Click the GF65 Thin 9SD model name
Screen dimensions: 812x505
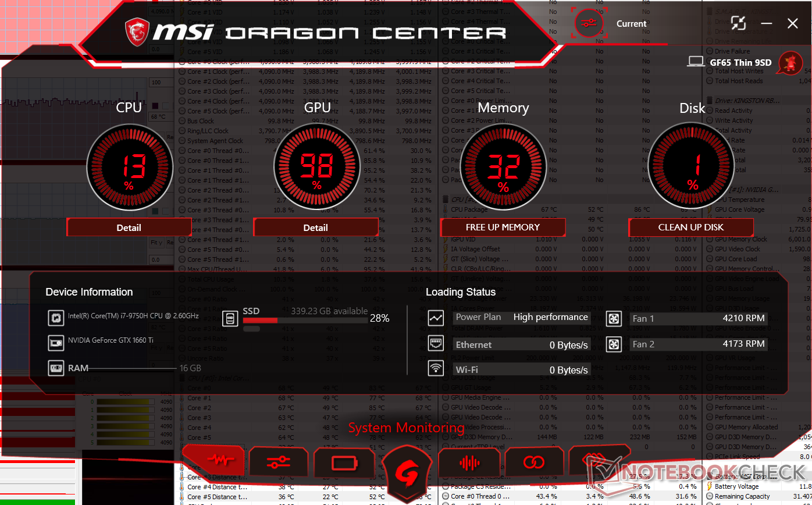pyautogui.click(x=742, y=62)
